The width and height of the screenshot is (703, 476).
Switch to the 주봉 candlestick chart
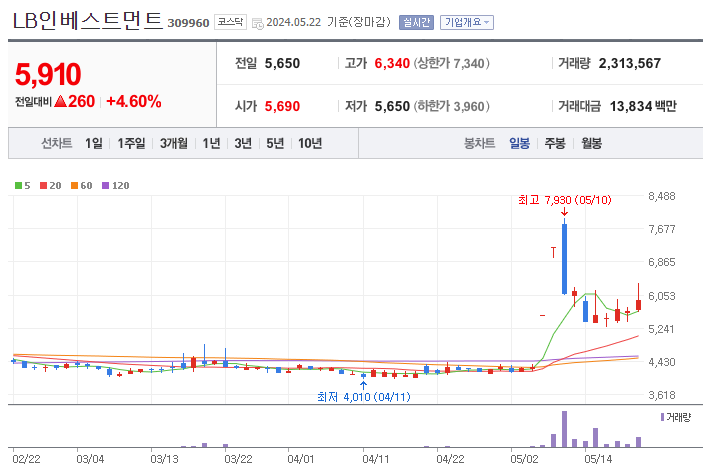pyautogui.click(x=555, y=143)
